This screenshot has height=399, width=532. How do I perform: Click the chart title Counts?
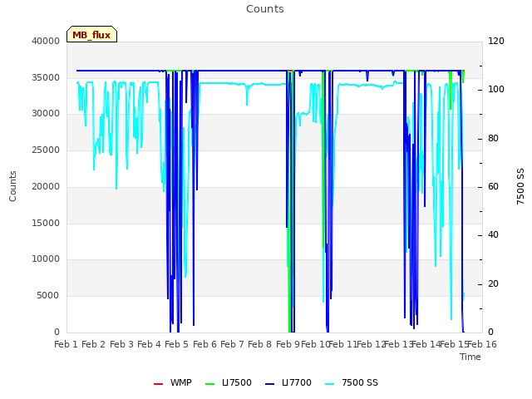[265, 9]
